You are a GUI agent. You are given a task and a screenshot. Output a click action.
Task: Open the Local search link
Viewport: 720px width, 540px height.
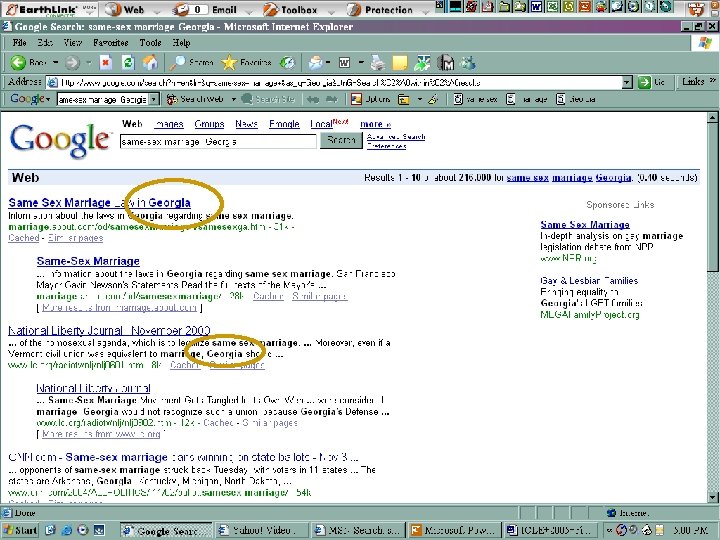coord(321,124)
